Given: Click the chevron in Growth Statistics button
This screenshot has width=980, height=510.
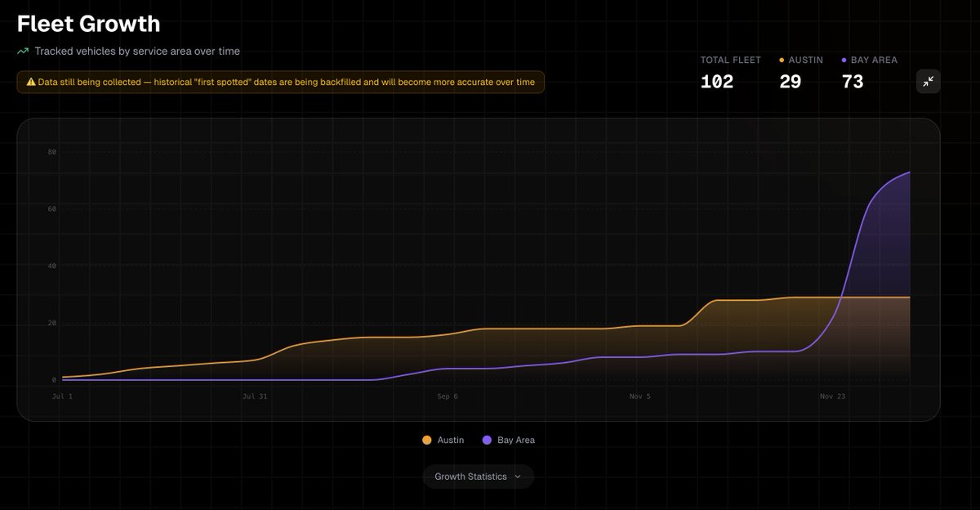Looking at the screenshot, I should tap(517, 476).
